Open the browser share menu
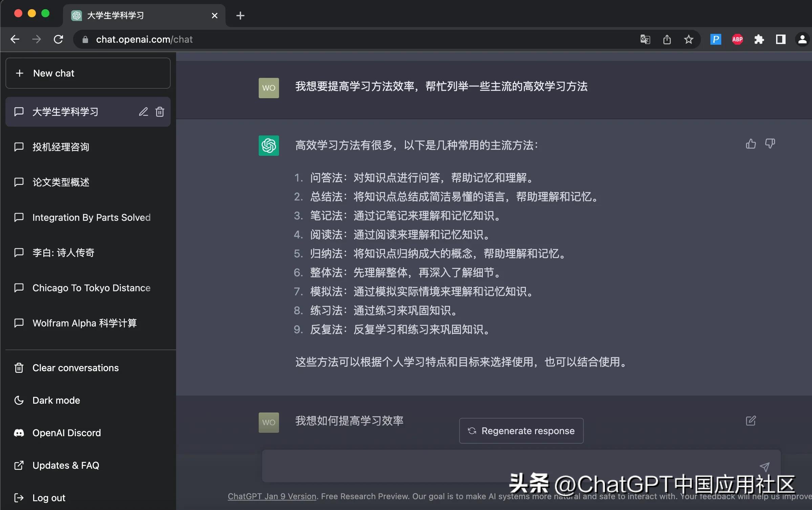Image resolution: width=812 pixels, height=510 pixels. point(666,39)
